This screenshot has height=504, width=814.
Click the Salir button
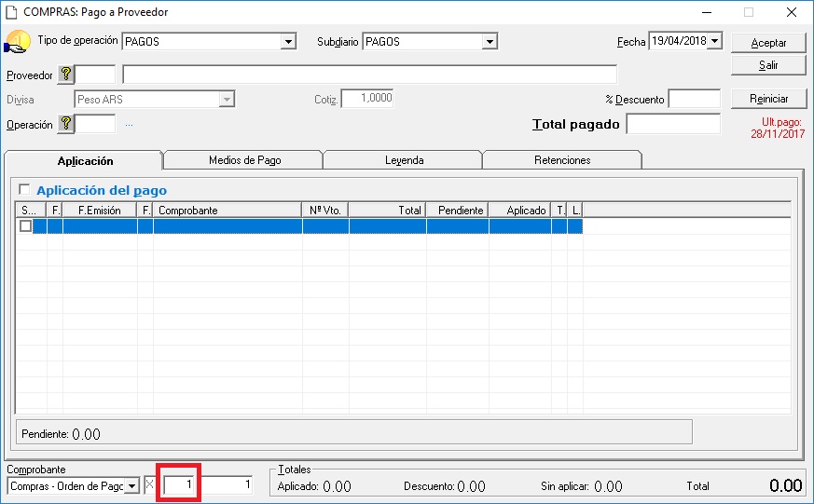(x=768, y=65)
